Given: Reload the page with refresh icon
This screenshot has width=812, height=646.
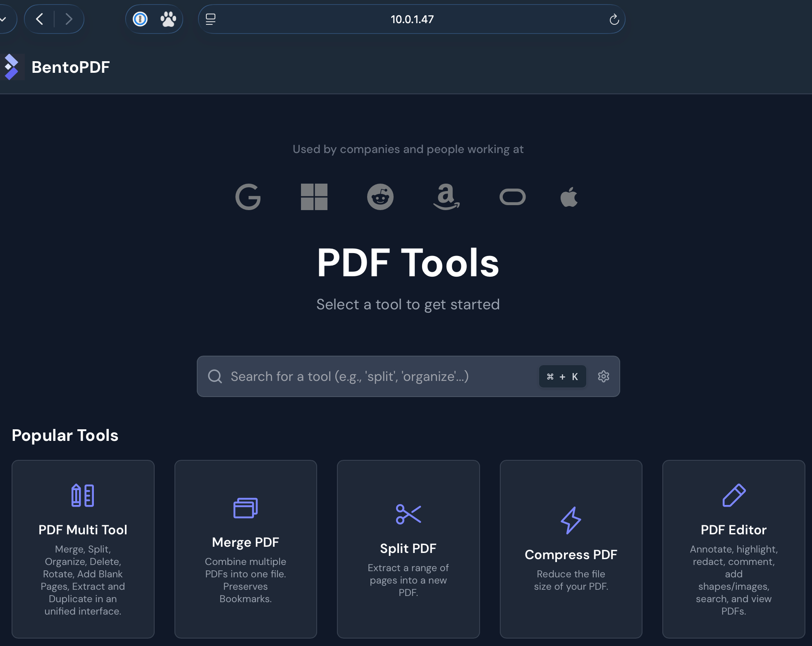Looking at the screenshot, I should pos(614,19).
